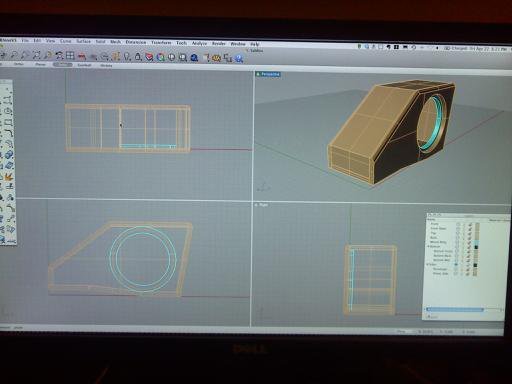Click the red car icon in toolbar
Image resolution: width=512 pixels, height=384 pixels.
click(x=82, y=56)
